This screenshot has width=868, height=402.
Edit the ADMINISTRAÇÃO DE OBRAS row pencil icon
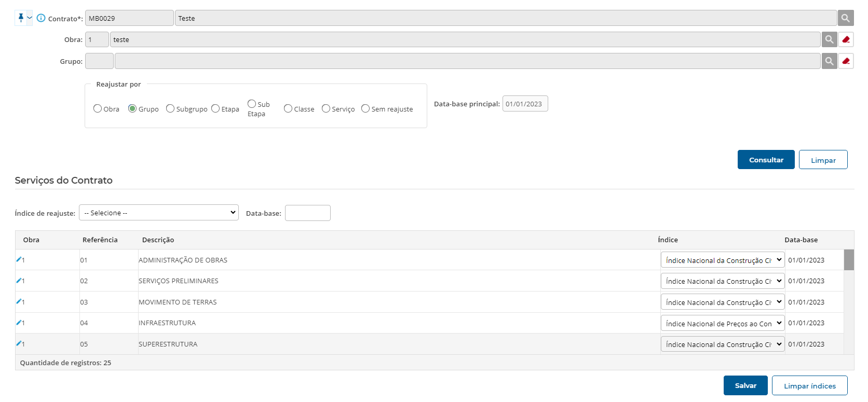[19, 259]
